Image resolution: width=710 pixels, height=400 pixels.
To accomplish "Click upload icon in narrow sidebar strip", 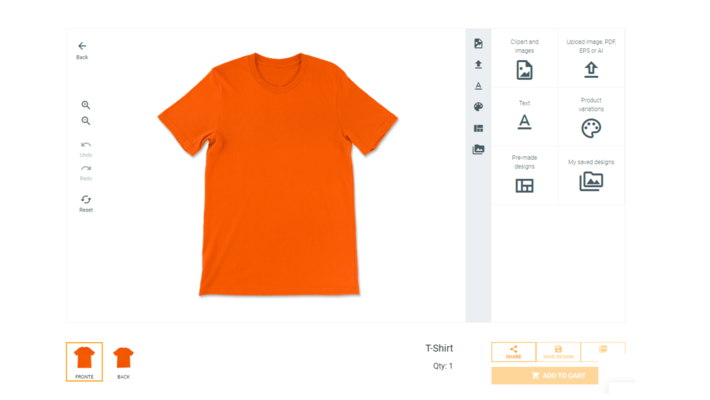I will coord(478,65).
